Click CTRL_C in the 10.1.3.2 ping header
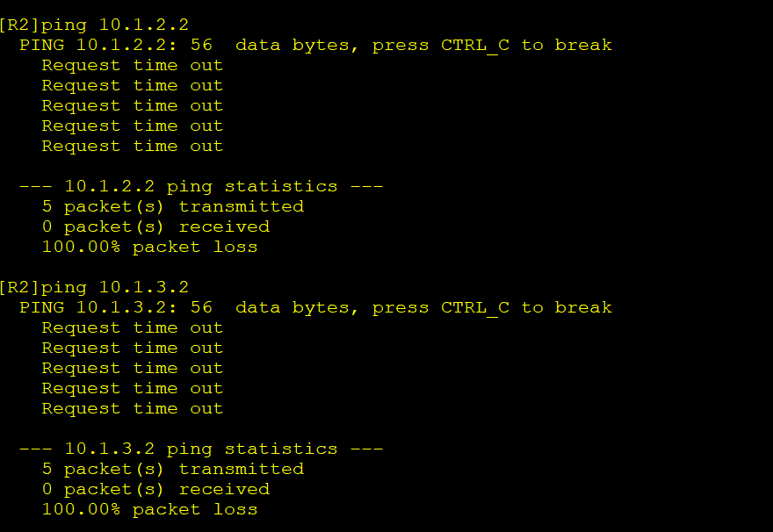This screenshot has width=773, height=532. (x=474, y=308)
